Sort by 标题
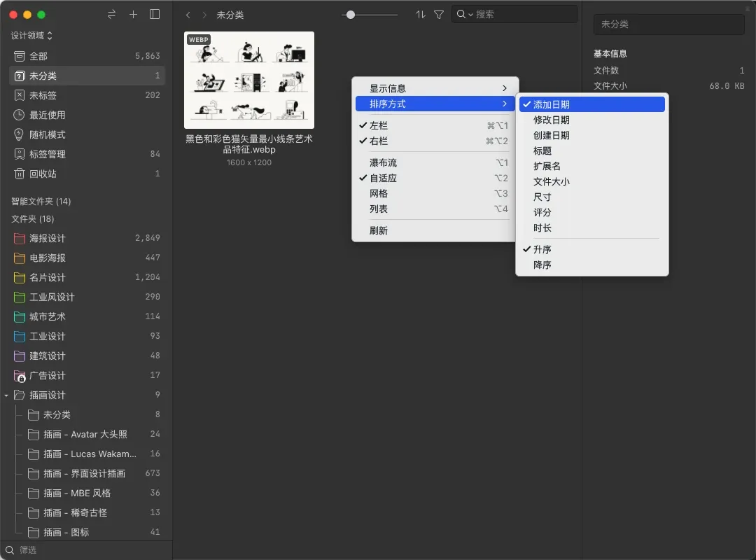This screenshot has width=756, height=560. click(x=592, y=151)
